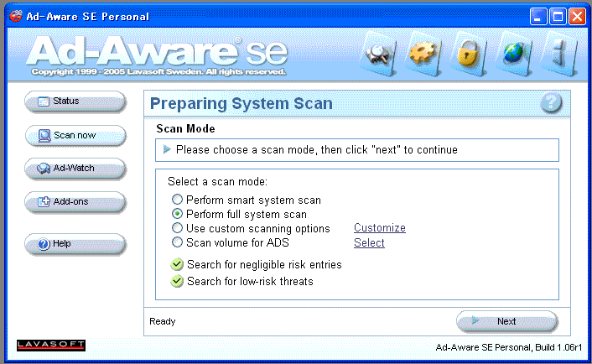This screenshot has width=592, height=364.
Task: Open the Status section in sidebar
Action: click(x=75, y=101)
